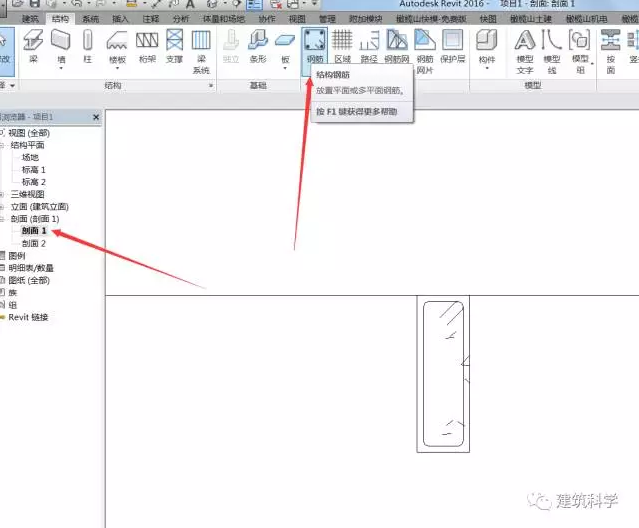Open the 构件 dropdown arrow
Screen dimensions: 639x528
point(487,68)
